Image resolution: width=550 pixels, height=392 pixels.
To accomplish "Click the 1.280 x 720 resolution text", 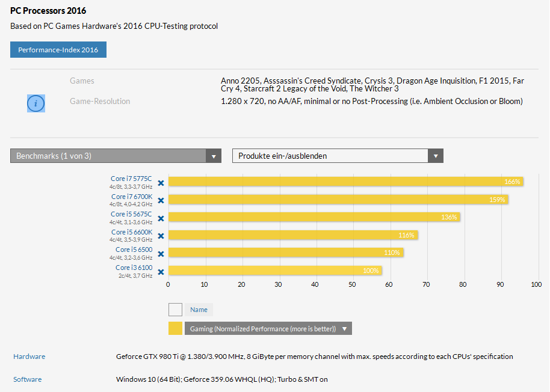I will click(372, 101).
